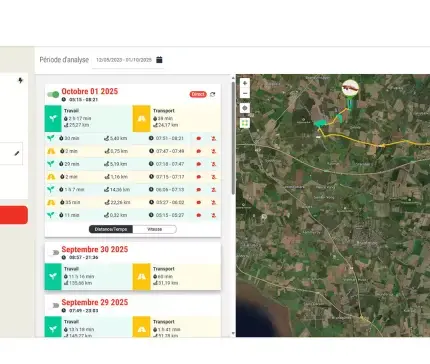The width and height of the screenshot is (430, 364).
Task: Open comment icon on the 5,19 km row
Action: (199, 164)
